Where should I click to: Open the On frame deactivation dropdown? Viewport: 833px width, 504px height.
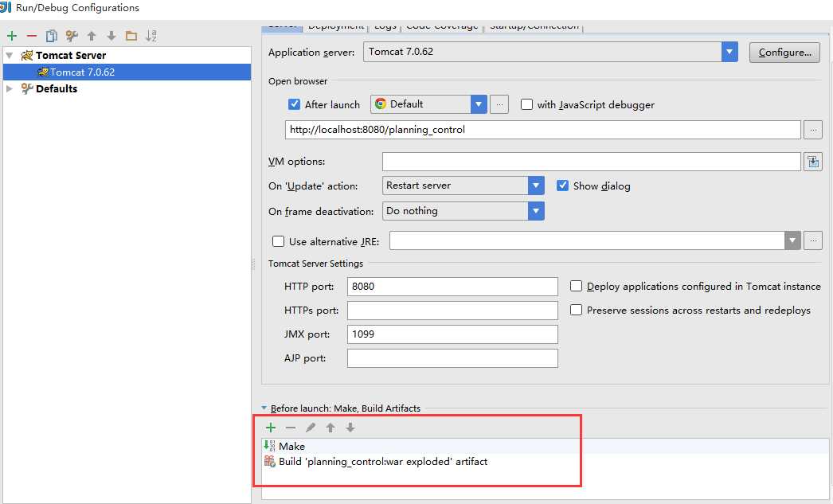click(x=536, y=211)
